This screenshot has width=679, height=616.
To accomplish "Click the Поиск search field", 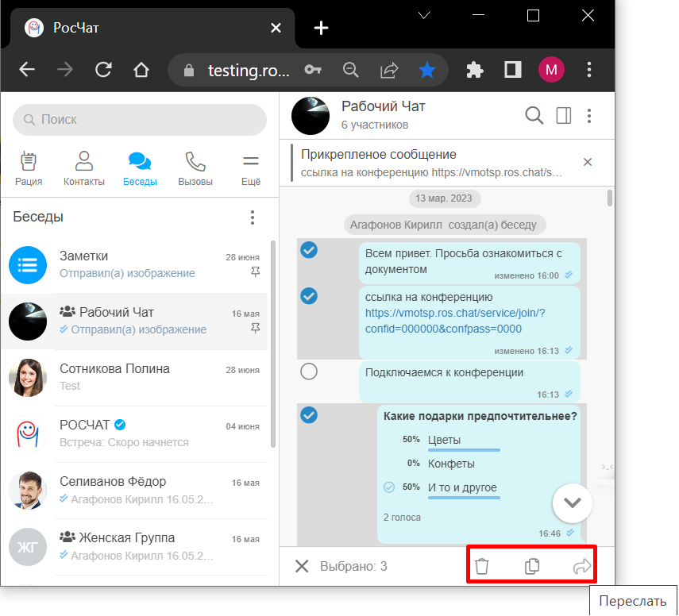I will click(140, 120).
